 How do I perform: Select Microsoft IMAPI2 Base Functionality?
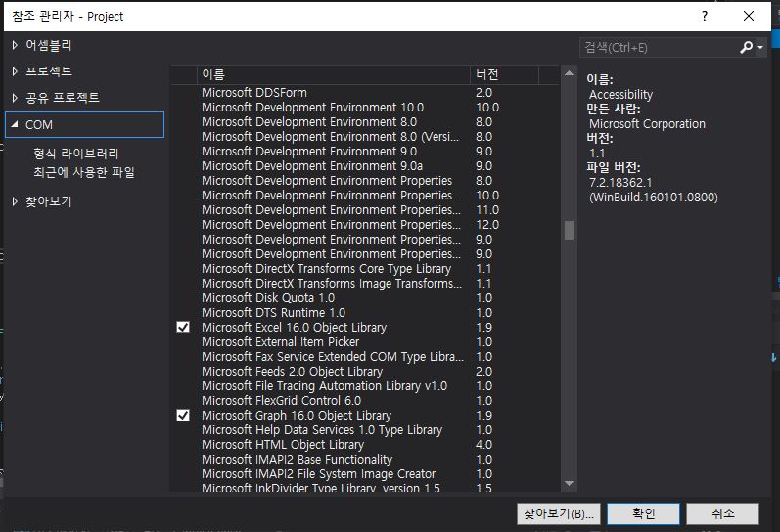click(x=366, y=460)
